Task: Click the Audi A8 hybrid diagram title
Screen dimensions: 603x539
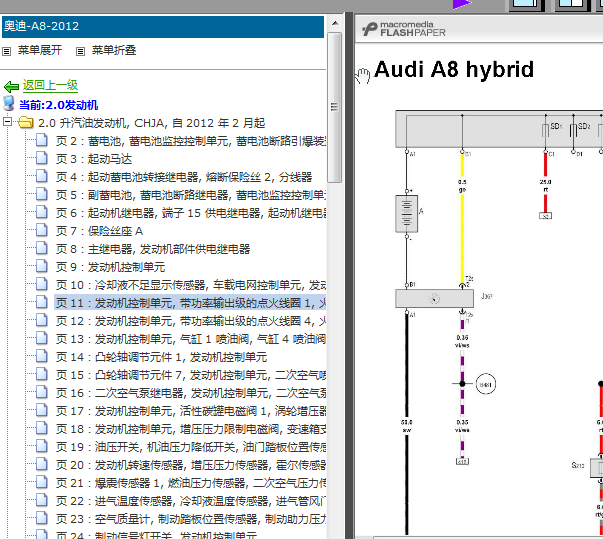Action: click(x=454, y=70)
